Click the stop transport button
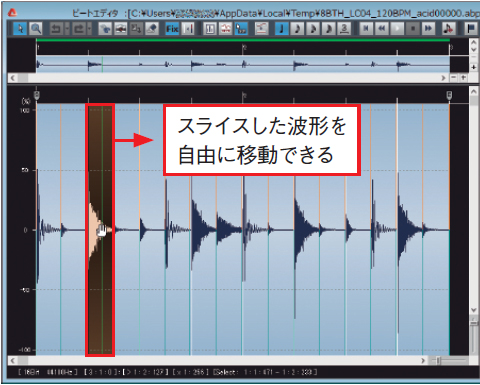480x385 pixels. pos(413,29)
